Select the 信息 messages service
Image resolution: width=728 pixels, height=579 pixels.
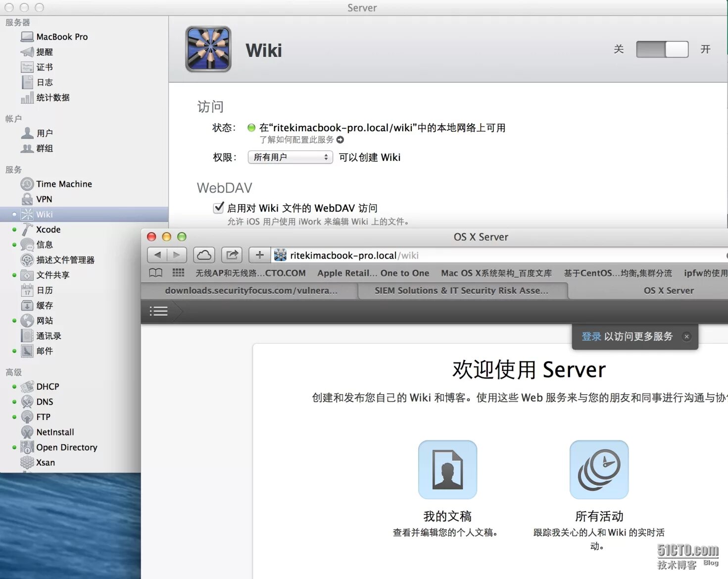(x=37, y=245)
